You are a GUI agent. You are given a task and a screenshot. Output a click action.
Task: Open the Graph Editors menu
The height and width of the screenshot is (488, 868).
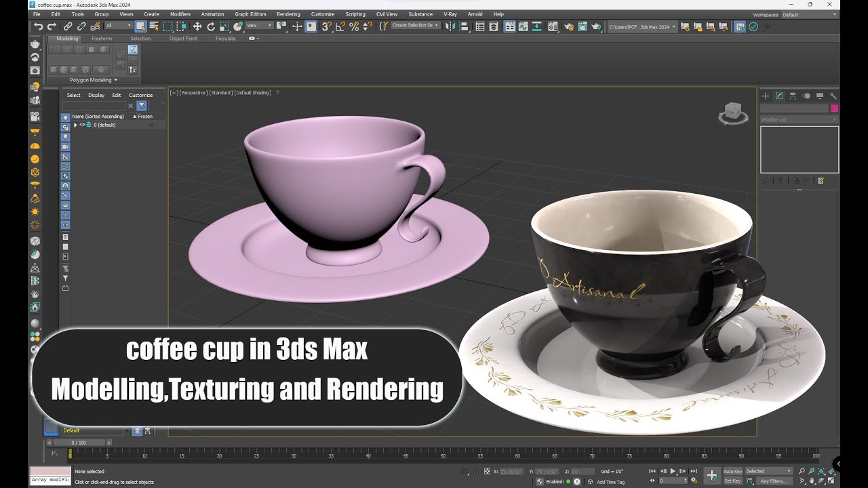point(250,14)
